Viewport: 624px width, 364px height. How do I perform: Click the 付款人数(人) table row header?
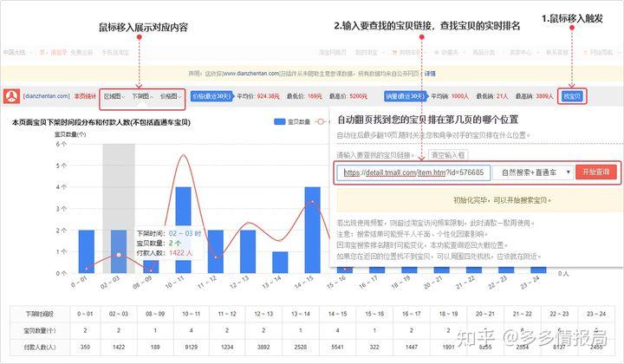click(x=40, y=347)
